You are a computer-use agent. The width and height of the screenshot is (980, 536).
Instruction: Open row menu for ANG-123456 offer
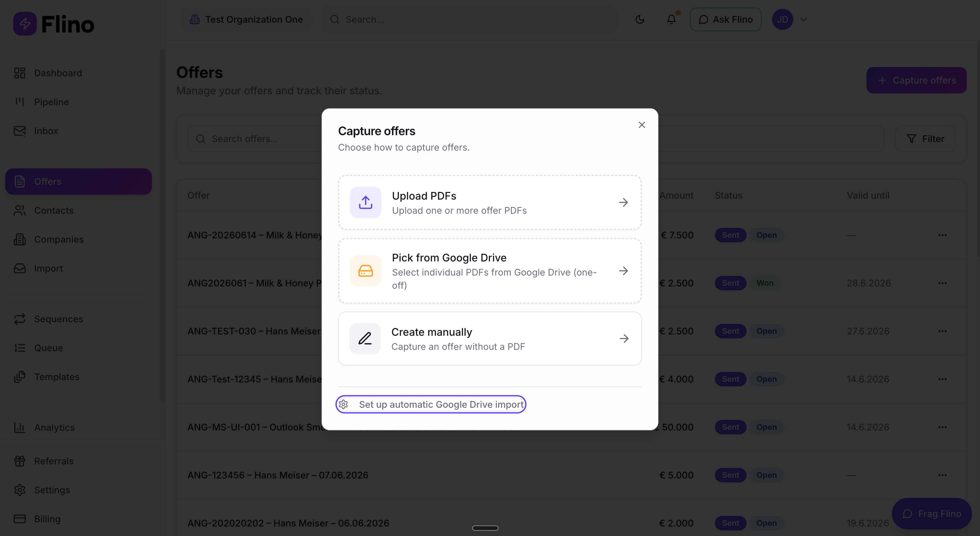942,475
